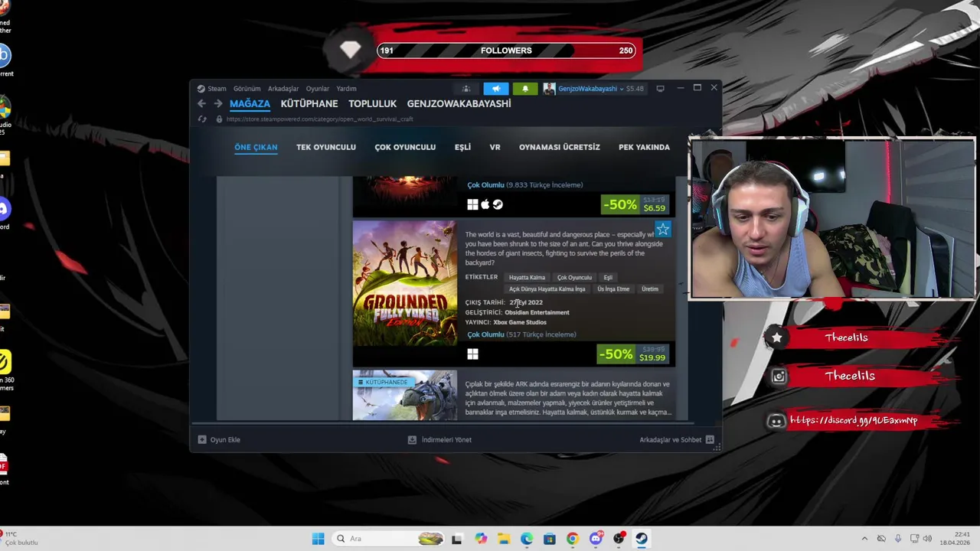Open the Windows Start menu
Viewport: 980px width, 551px height.
click(318, 539)
